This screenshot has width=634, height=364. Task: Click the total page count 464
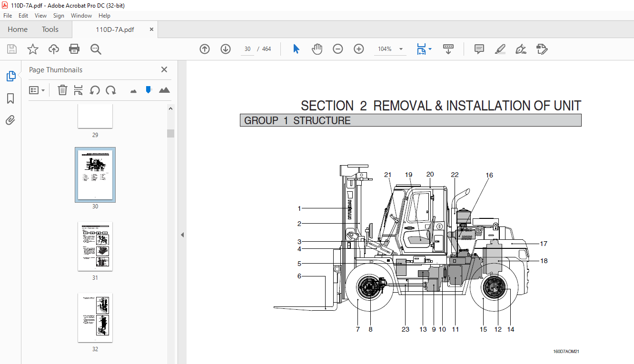coord(267,49)
